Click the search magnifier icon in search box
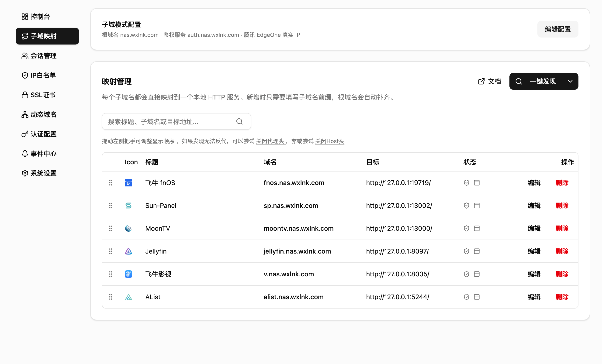 239,121
